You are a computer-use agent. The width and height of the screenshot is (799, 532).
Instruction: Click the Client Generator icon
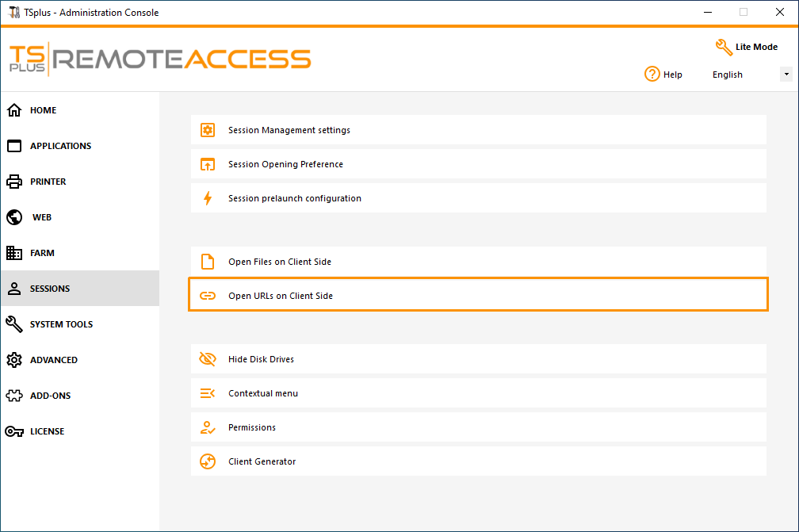[207, 461]
